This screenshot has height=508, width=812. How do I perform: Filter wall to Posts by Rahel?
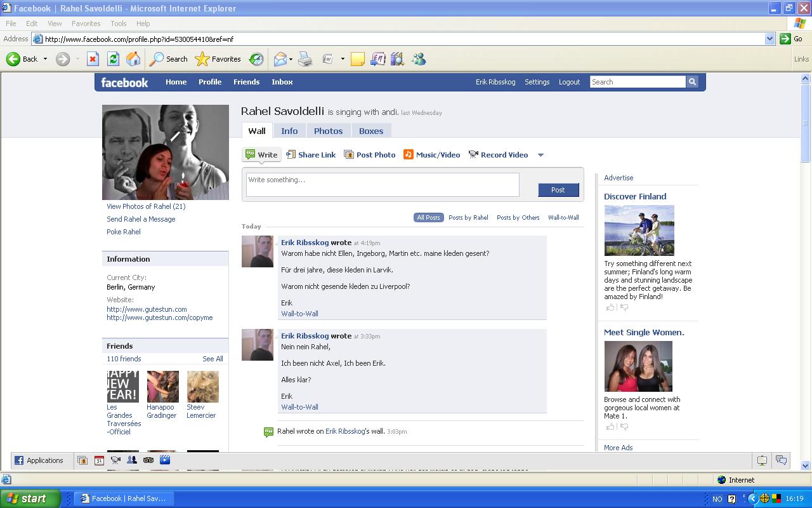click(468, 217)
